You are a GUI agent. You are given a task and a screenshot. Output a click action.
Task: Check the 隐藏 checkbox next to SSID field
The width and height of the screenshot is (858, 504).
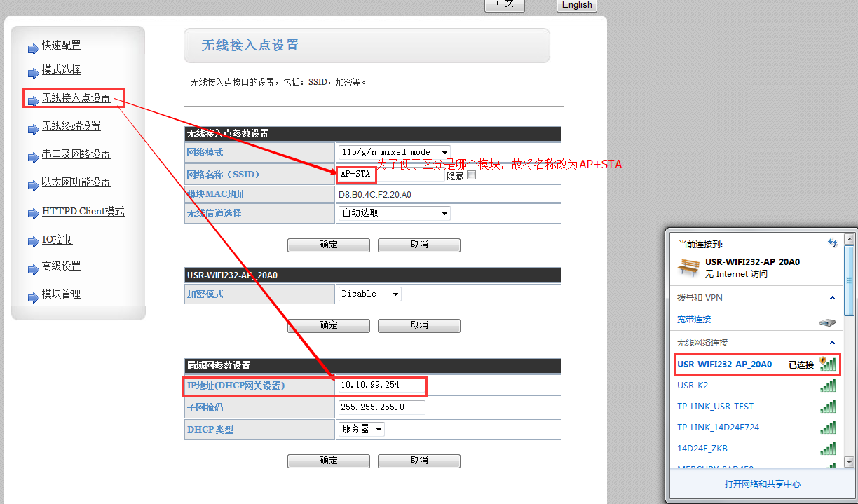point(471,175)
